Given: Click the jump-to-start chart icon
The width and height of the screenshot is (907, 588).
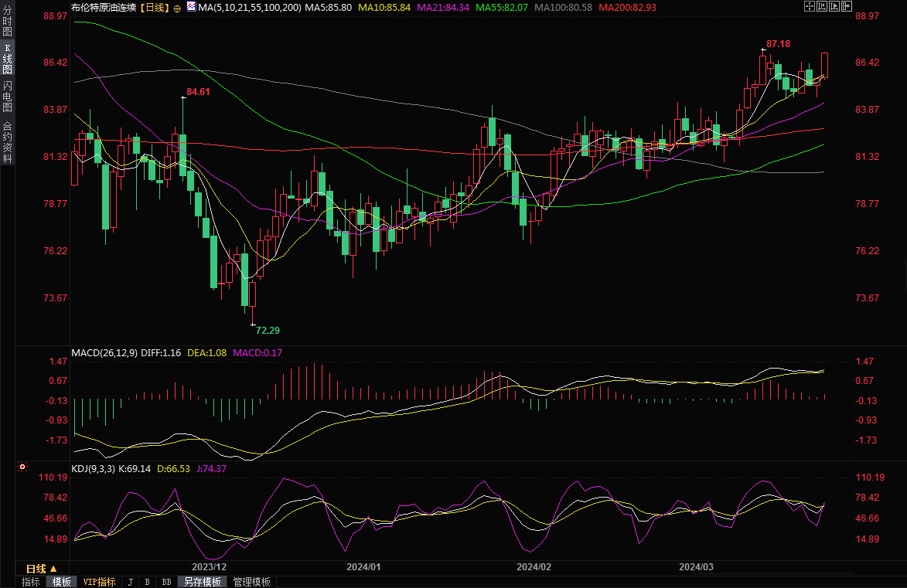Looking at the screenshot, I should pos(822,6).
